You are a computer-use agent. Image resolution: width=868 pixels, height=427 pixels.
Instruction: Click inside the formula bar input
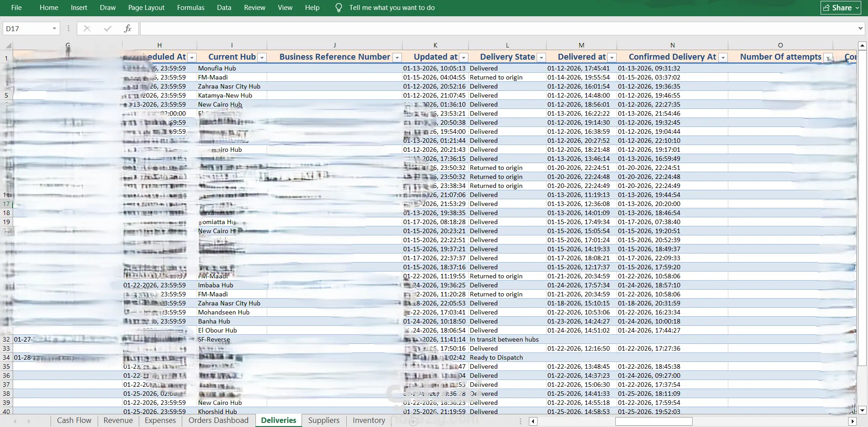point(497,28)
